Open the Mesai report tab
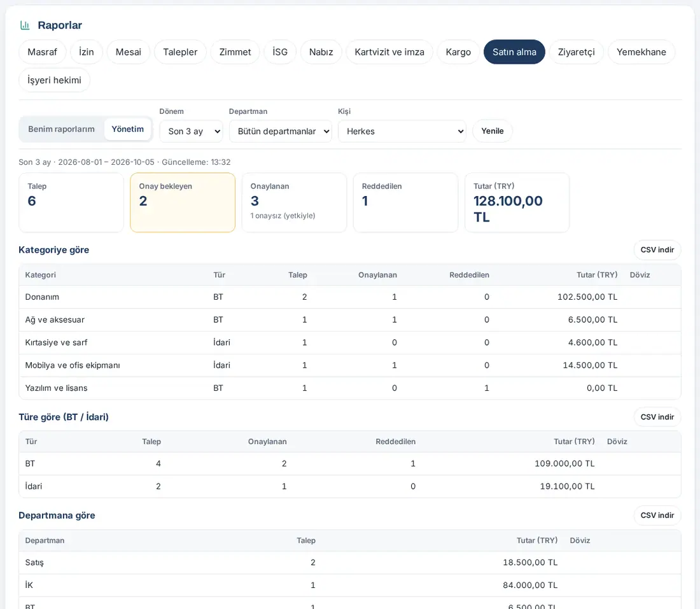 click(x=128, y=52)
